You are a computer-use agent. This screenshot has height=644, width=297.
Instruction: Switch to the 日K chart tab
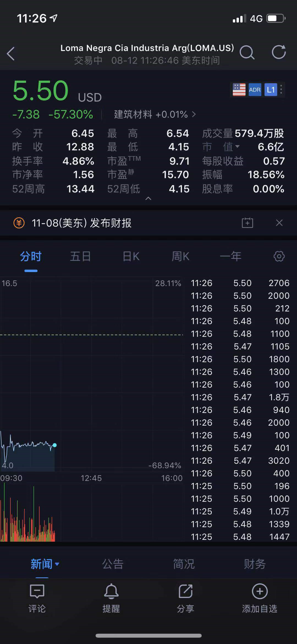pyautogui.click(x=131, y=257)
